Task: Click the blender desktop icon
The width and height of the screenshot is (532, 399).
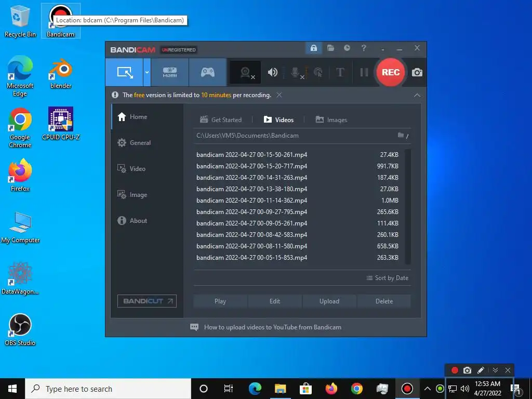Action: pos(61,73)
